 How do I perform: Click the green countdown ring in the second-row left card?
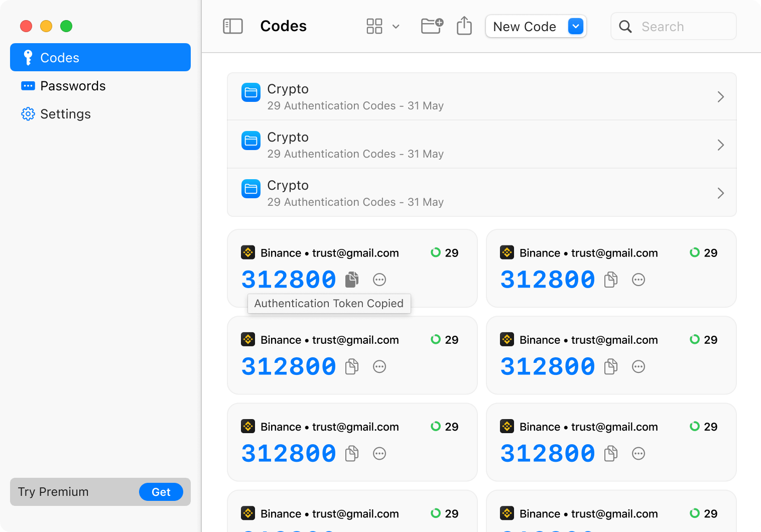coord(436,339)
